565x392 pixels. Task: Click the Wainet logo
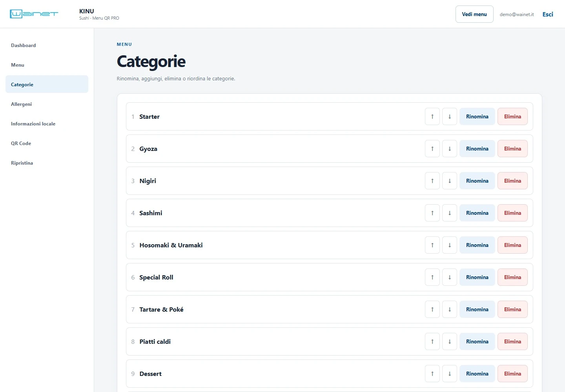point(34,14)
